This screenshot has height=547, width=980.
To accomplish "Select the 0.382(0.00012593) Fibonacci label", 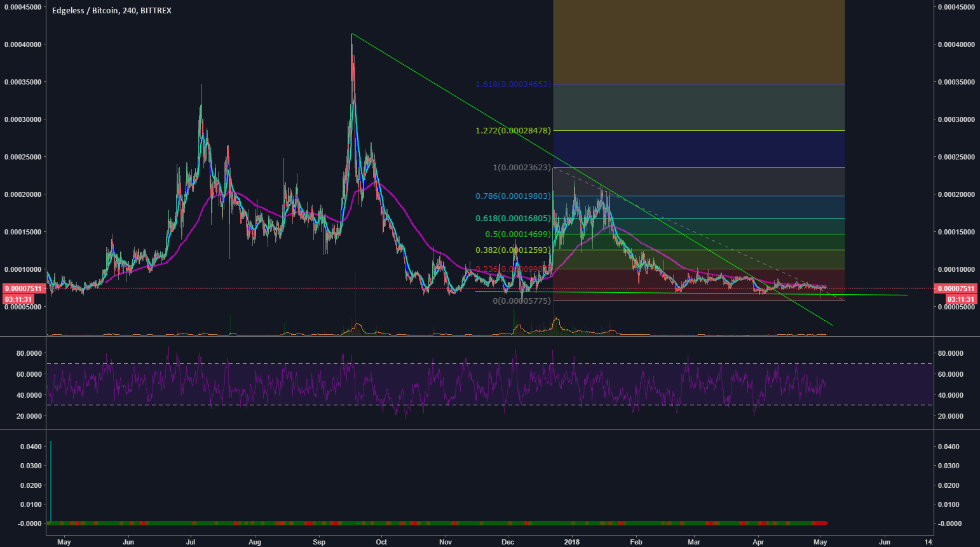I will click(x=513, y=250).
